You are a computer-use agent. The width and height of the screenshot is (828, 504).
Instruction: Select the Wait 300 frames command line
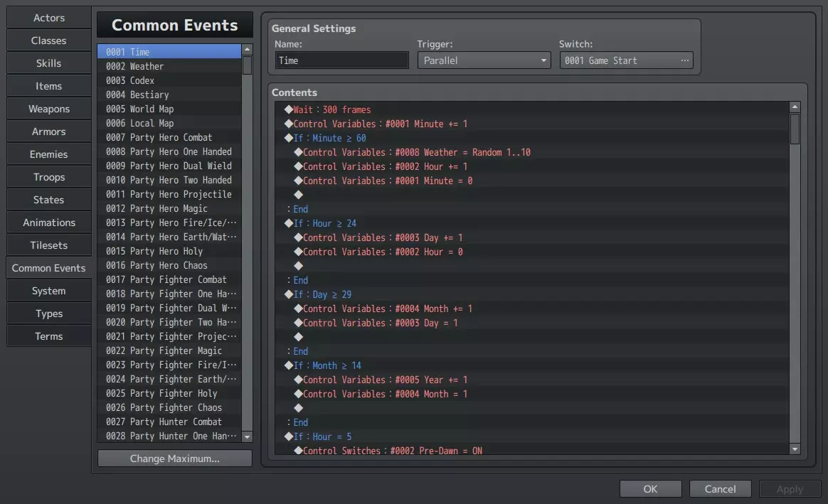coord(331,109)
